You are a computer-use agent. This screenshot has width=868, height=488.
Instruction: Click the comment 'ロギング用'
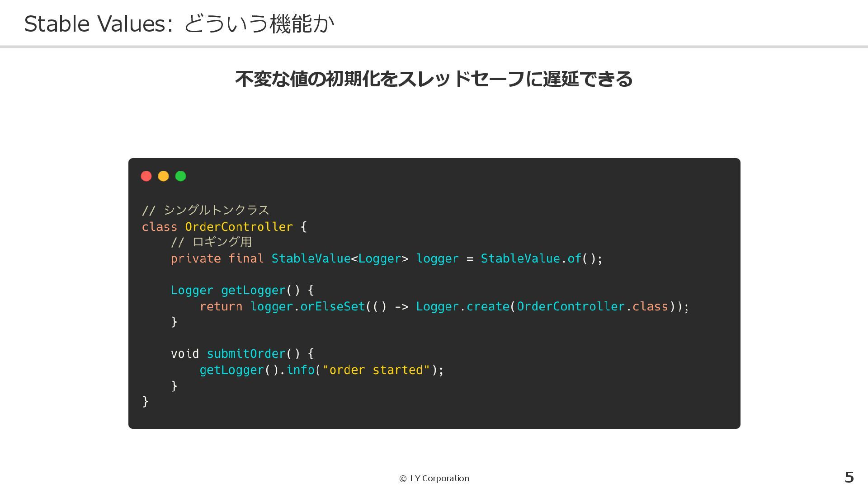coord(222,242)
